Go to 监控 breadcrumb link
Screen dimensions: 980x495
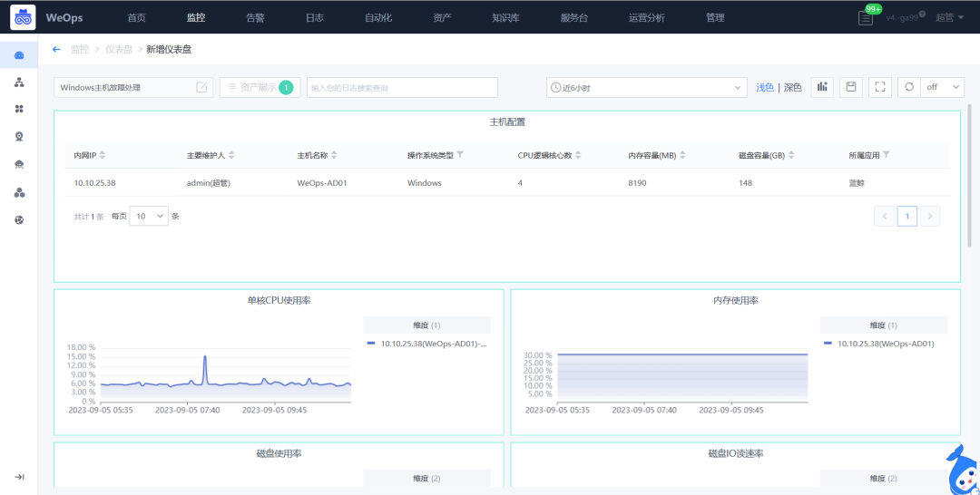click(x=80, y=49)
